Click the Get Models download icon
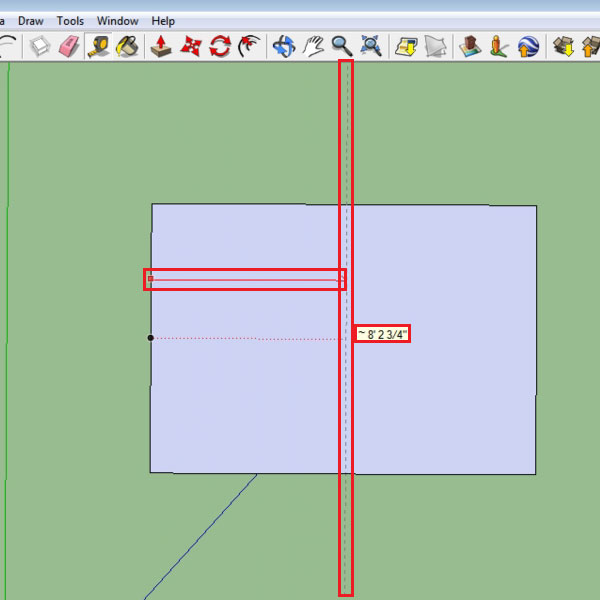Viewport: 600px width, 600px height. tap(564, 46)
